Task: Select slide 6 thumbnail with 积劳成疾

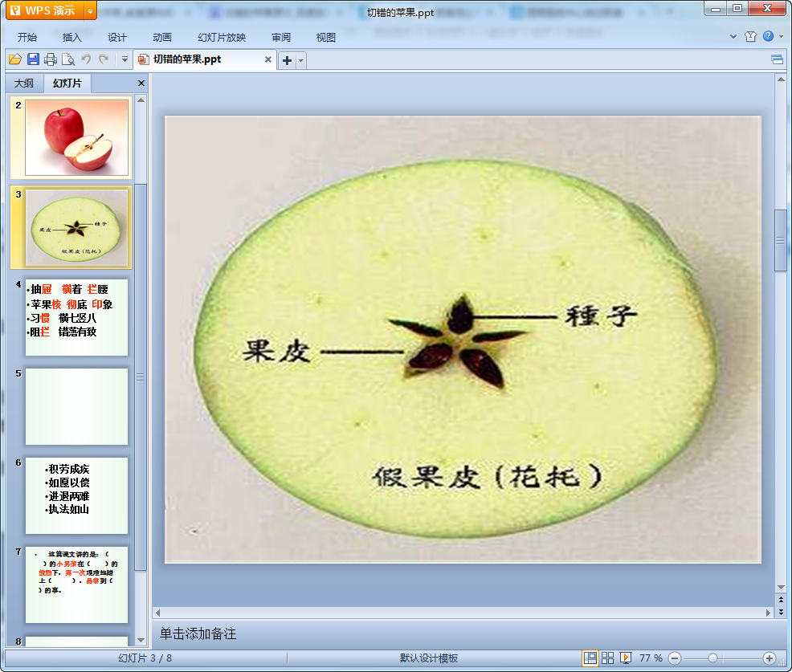Action: (x=77, y=496)
